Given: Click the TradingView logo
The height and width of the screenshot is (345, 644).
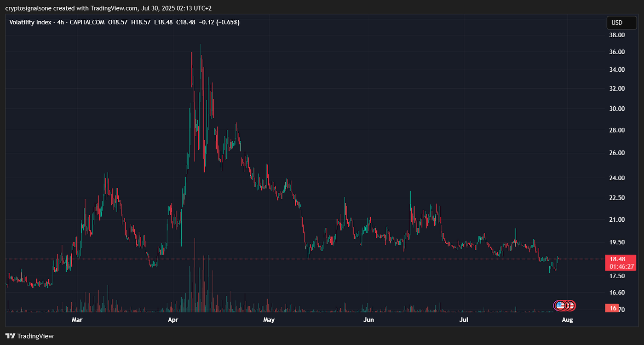Looking at the screenshot, I should tap(30, 336).
